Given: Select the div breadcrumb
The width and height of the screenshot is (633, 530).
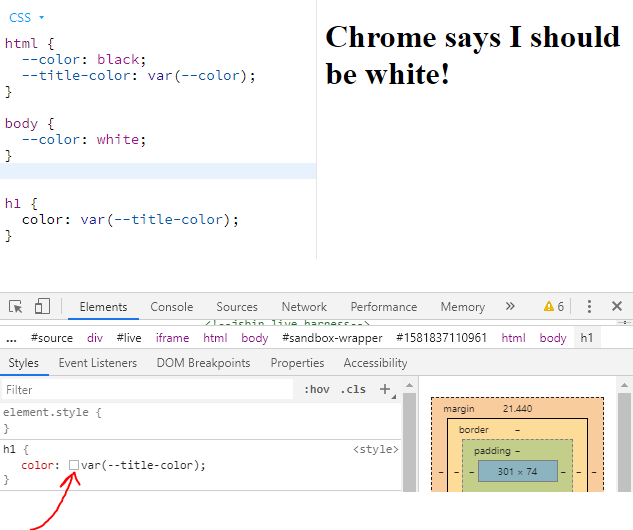Looking at the screenshot, I should tap(95, 338).
